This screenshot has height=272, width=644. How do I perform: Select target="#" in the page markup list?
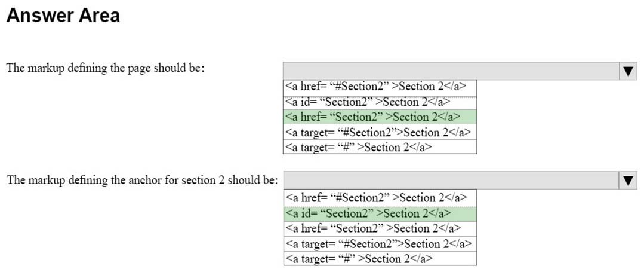coord(380,147)
